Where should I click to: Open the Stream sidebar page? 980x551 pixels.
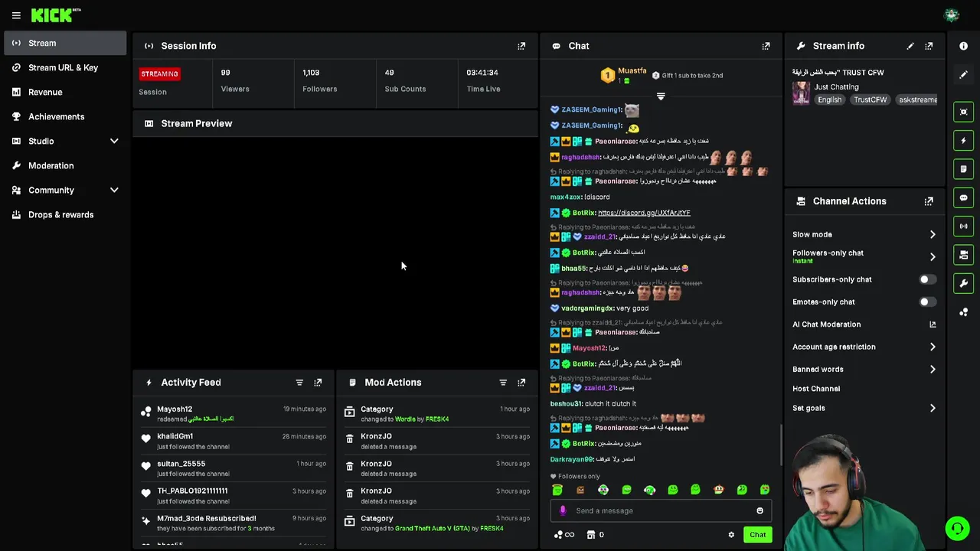coord(65,43)
